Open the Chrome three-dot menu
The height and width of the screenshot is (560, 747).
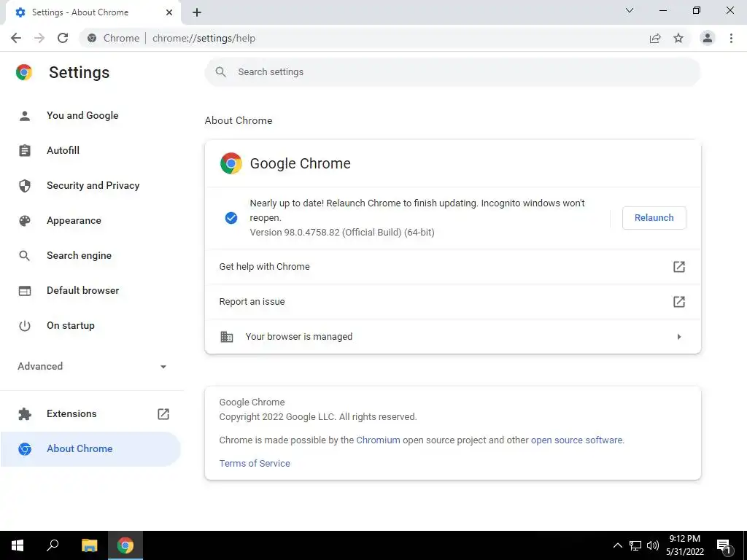click(731, 38)
